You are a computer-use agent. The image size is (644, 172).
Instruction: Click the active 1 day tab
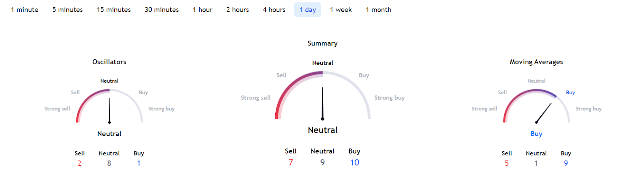(308, 10)
